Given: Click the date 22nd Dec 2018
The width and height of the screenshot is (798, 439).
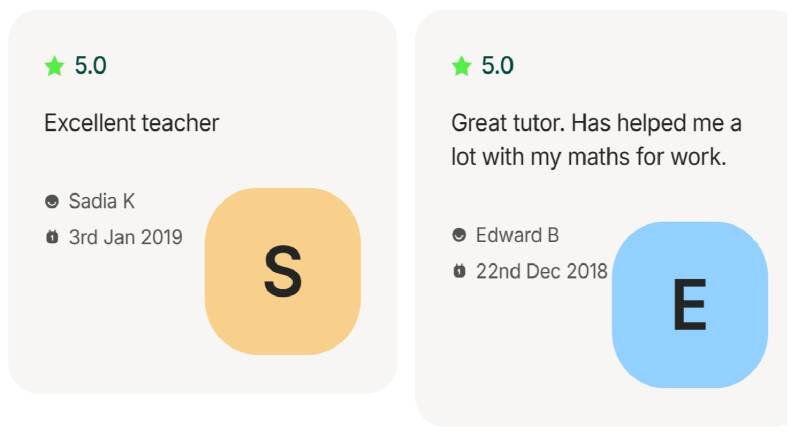Looking at the screenshot, I should pos(541,272).
